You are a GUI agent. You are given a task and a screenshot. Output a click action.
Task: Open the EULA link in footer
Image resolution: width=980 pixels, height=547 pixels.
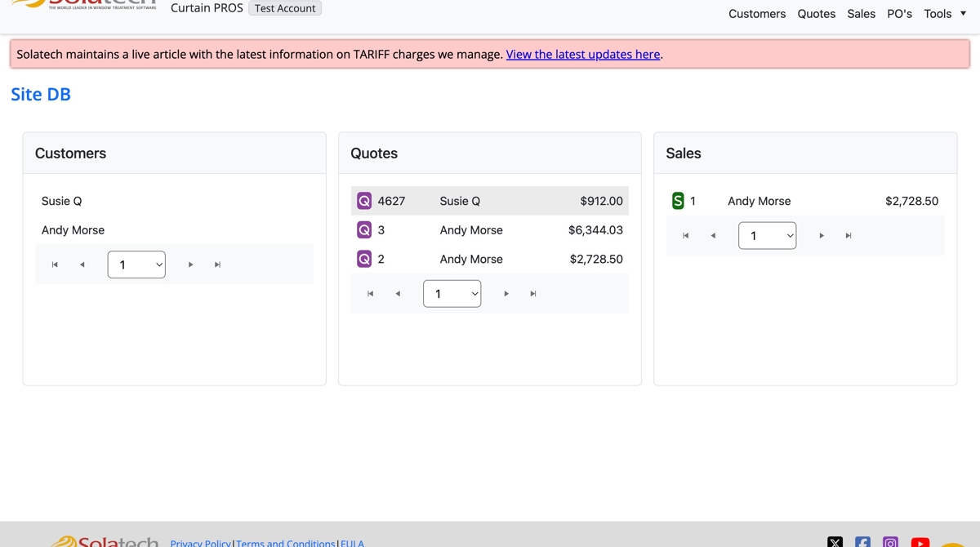352,543
